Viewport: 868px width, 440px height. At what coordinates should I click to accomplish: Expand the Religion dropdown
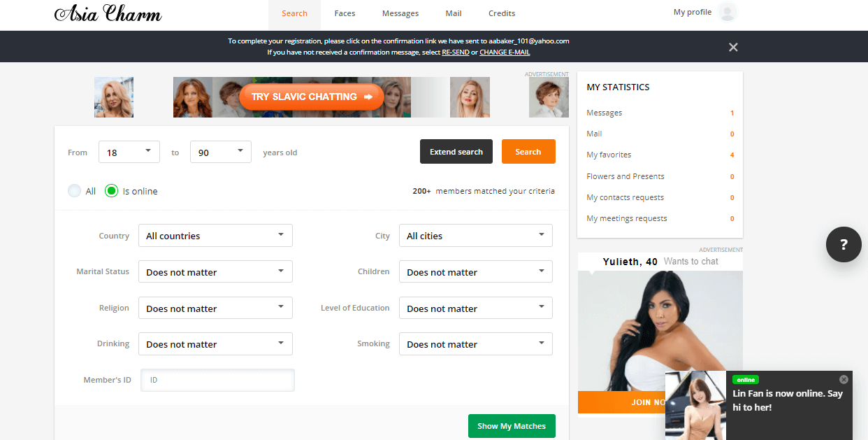pyautogui.click(x=215, y=308)
